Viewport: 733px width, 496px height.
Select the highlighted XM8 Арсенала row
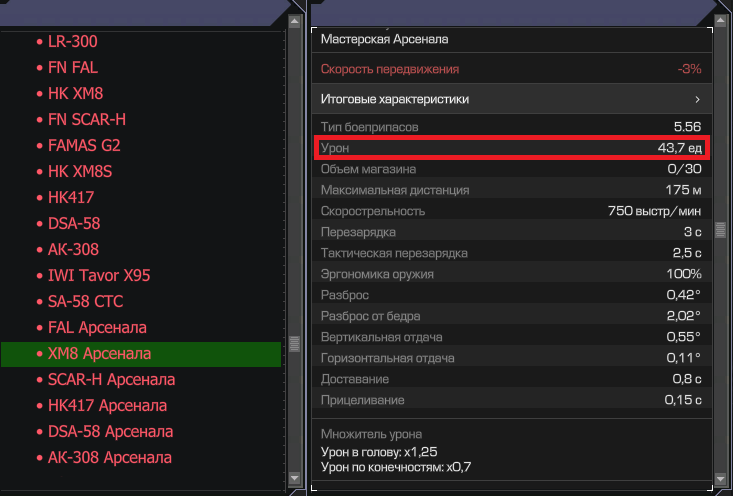pos(141,354)
